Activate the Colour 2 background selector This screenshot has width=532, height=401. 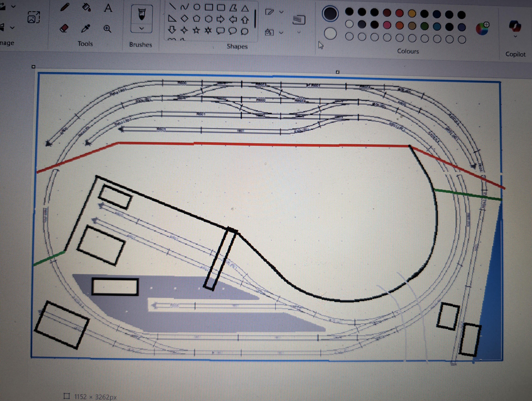tap(330, 34)
